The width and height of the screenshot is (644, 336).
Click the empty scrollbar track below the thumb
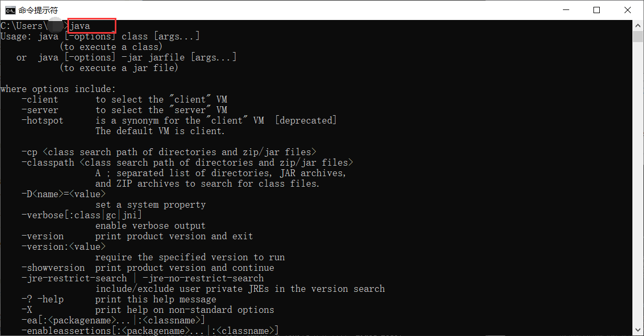(x=638, y=184)
